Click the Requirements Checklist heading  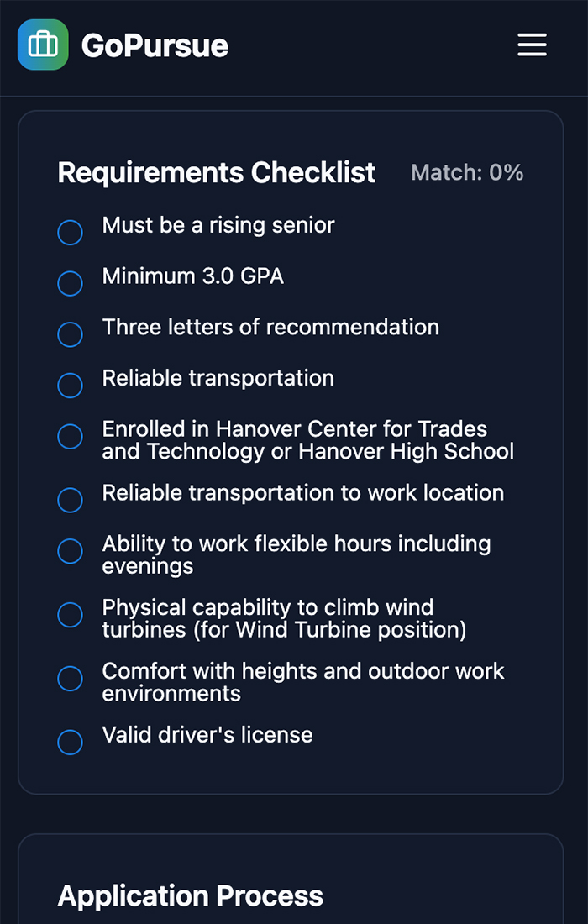217,173
